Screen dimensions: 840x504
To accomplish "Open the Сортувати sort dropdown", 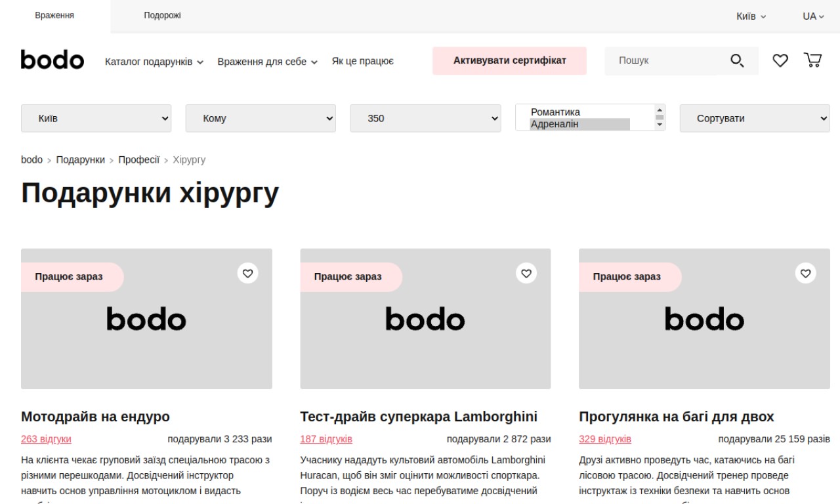I will 755,118.
